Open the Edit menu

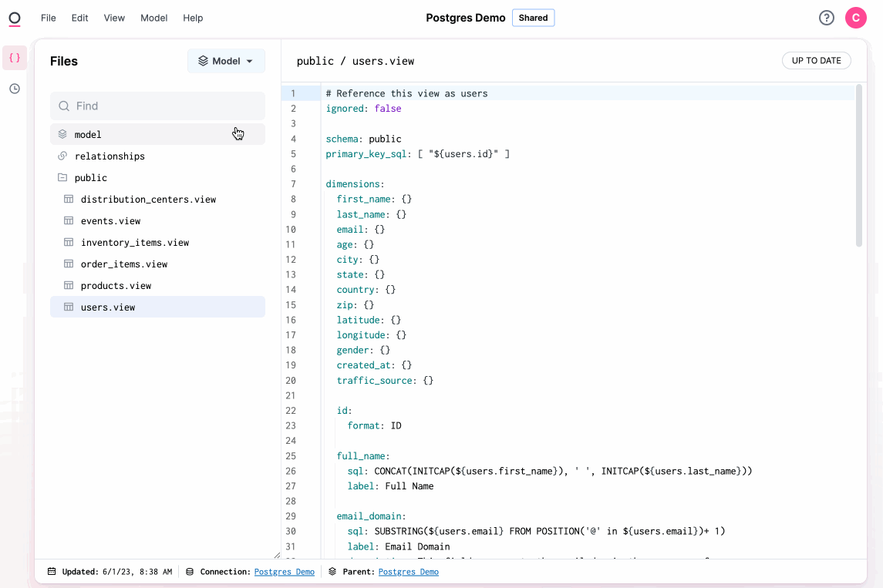coord(79,18)
